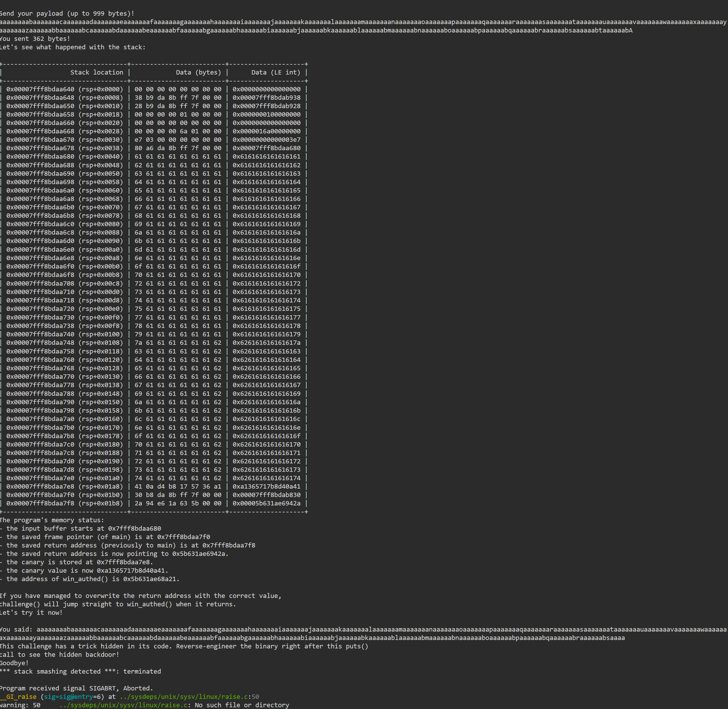
Task: Click the value 0x00007fff8bdab938
Action: pos(266,97)
